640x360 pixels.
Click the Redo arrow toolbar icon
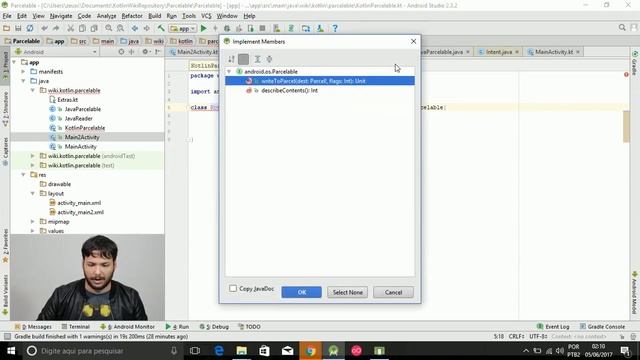pos(56,28)
